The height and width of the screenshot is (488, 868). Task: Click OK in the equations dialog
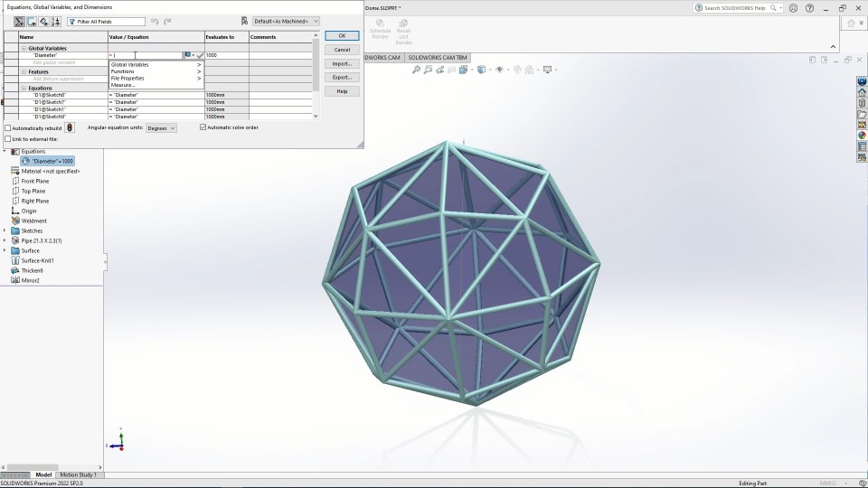coord(342,35)
